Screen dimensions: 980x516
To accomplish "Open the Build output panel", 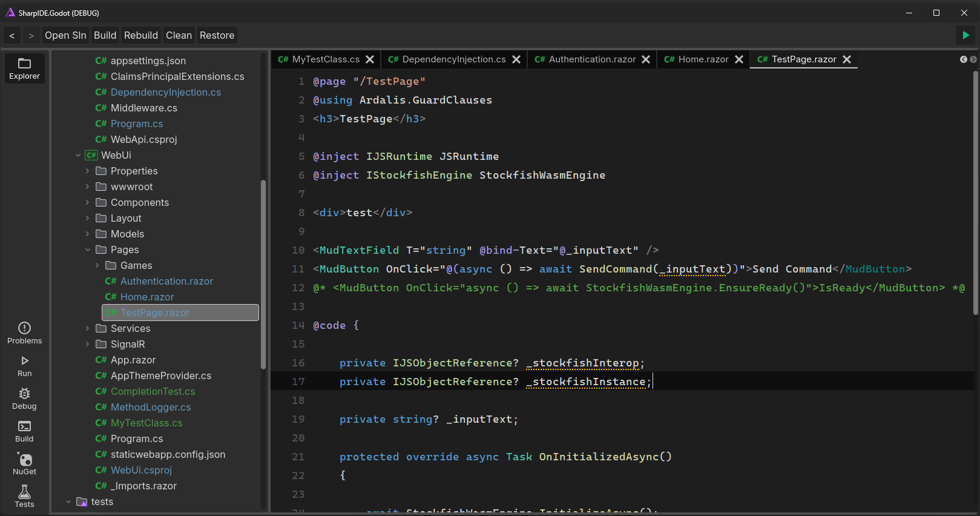I will click(24, 431).
